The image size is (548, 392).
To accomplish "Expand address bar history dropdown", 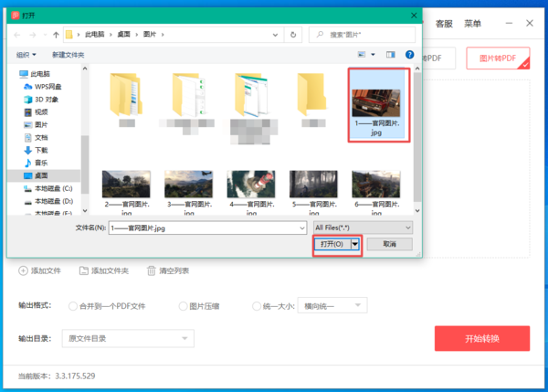I will point(275,35).
